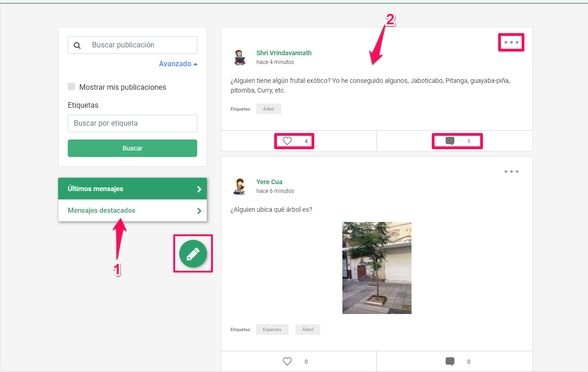Collapse the Avanzado search options
588x372 pixels.
pos(178,64)
